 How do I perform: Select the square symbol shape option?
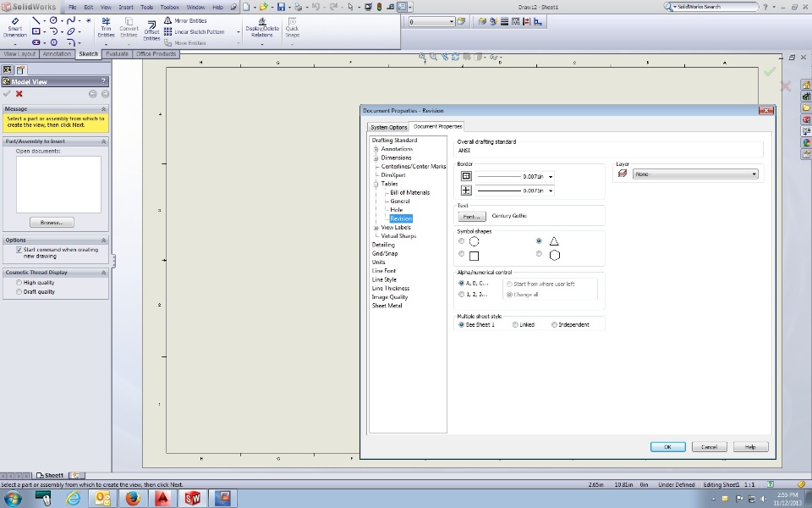coord(462,254)
